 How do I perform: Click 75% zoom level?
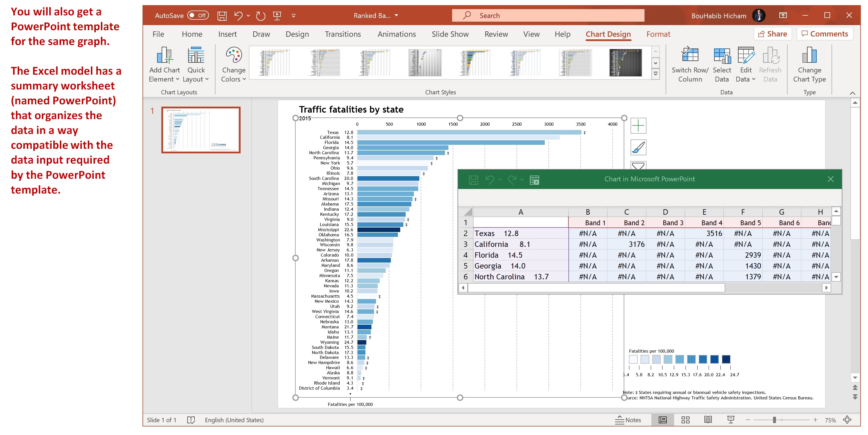pyautogui.click(x=830, y=420)
